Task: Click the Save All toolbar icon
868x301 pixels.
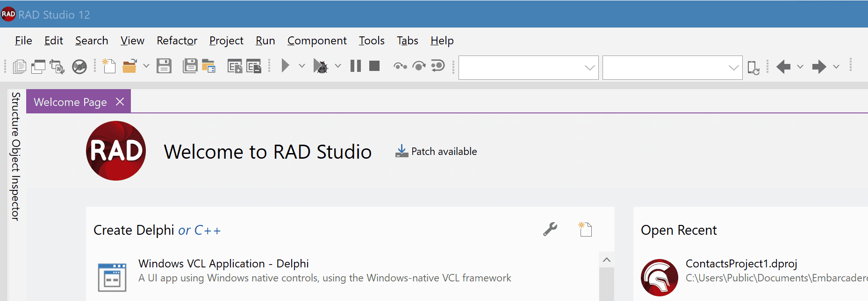Action: coord(190,66)
